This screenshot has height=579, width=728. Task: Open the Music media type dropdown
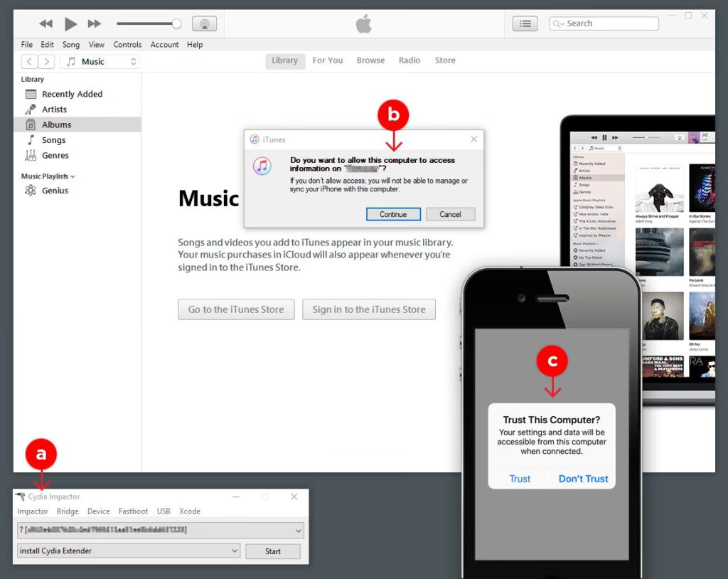coord(100,62)
